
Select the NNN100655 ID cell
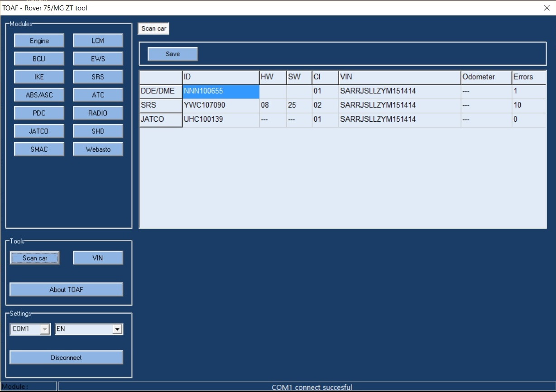(220, 91)
